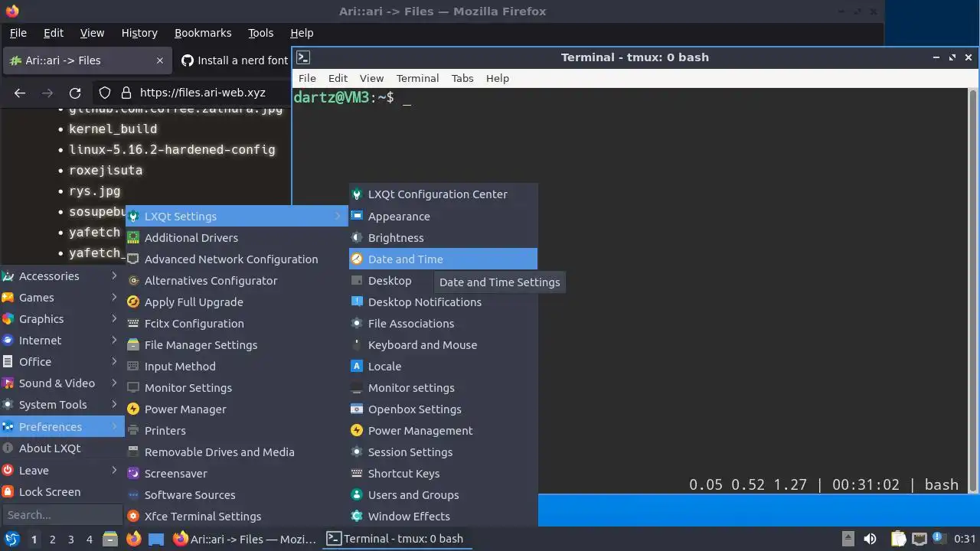Screen dimensions: 980x551
Task: Click About LXQt in the main menu
Action: click(x=62, y=448)
